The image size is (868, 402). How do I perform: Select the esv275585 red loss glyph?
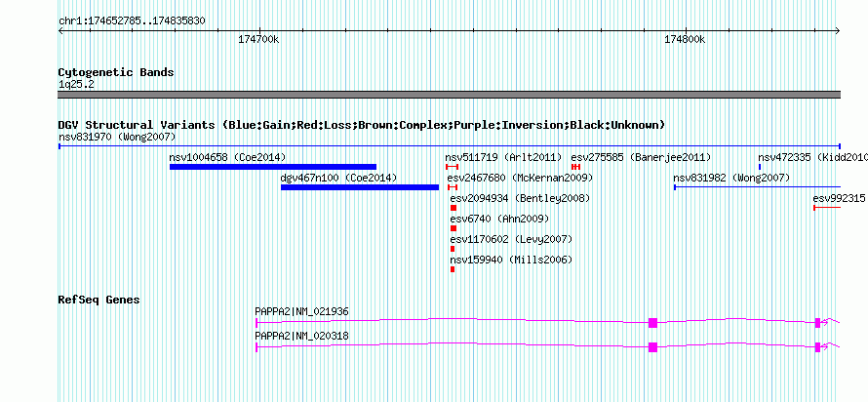[575, 167]
